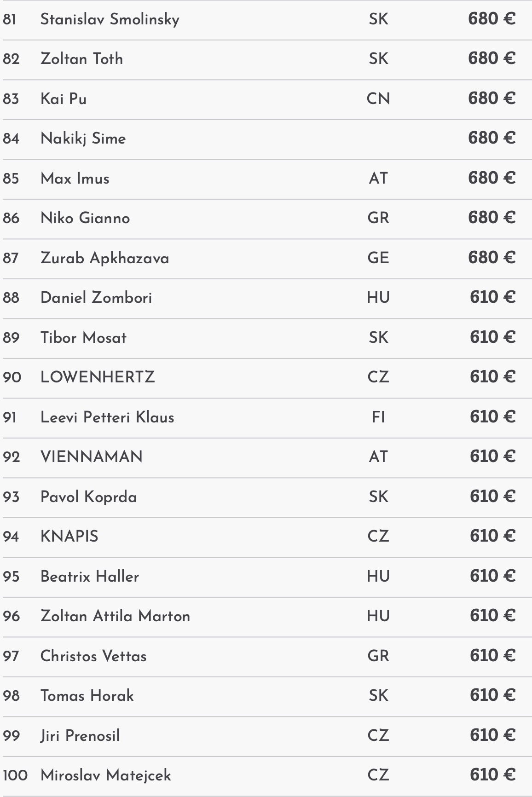Screen dimensions: 532x797
Task: Click player name Stanislav Smolinsky
Action: pyautogui.click(x=110, y=19)
